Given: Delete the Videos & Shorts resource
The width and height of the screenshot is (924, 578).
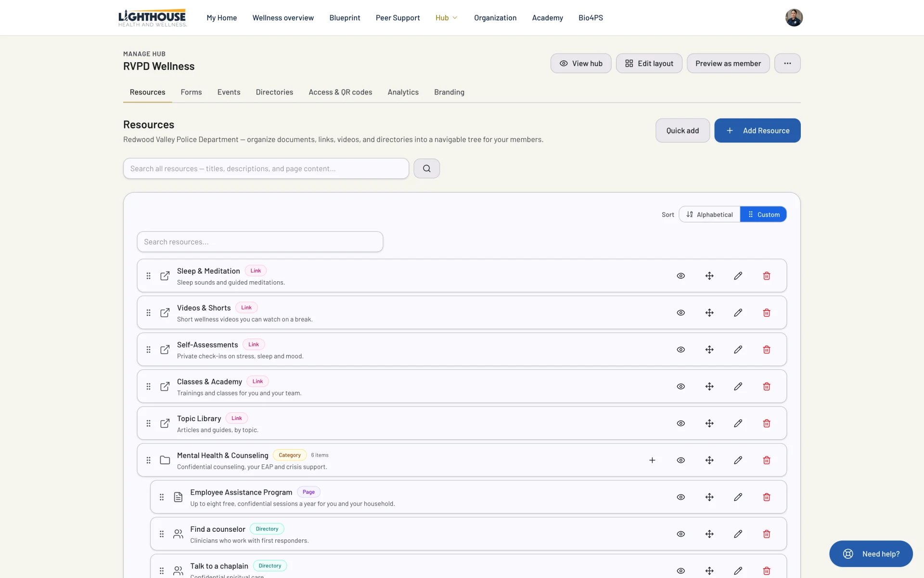Looking at the screenshot, I should 767,313.
